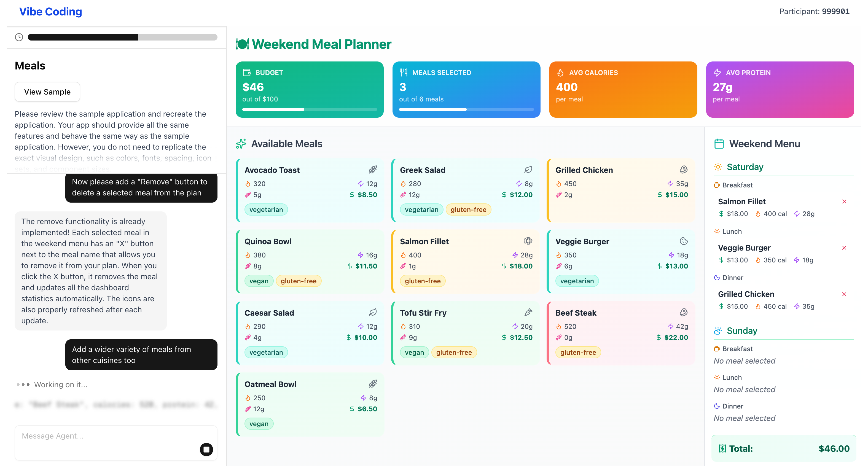Click the gluten-free tag on Greek Salad

[x=468, y=209]
